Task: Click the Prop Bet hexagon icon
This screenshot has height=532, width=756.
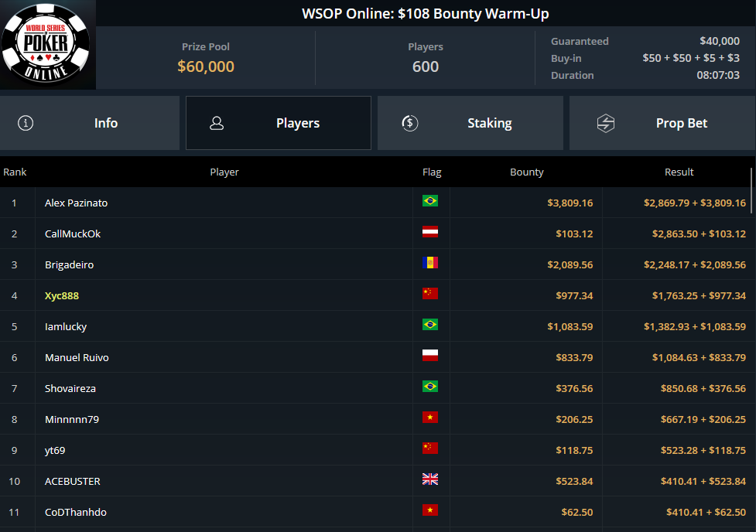Action: [x=606, y=123]
